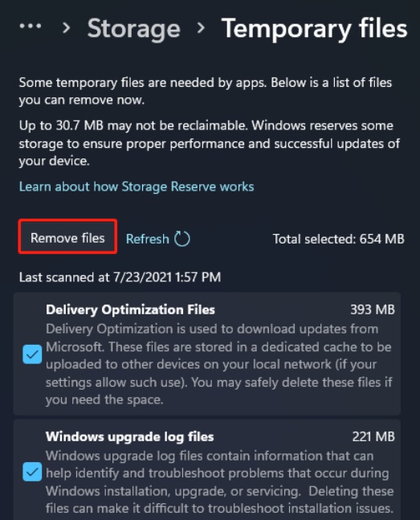Go back to Storage breadcrumb
The width and height of the screenshot is (420, 520).
coord(133,29)
